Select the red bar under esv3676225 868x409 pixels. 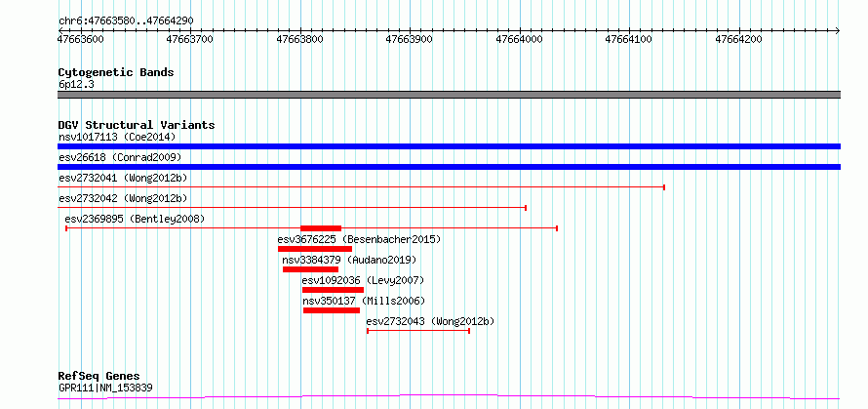pos(315,249)
